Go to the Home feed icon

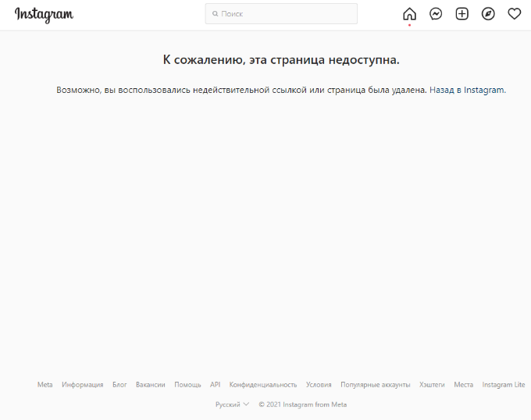point(409,14)
